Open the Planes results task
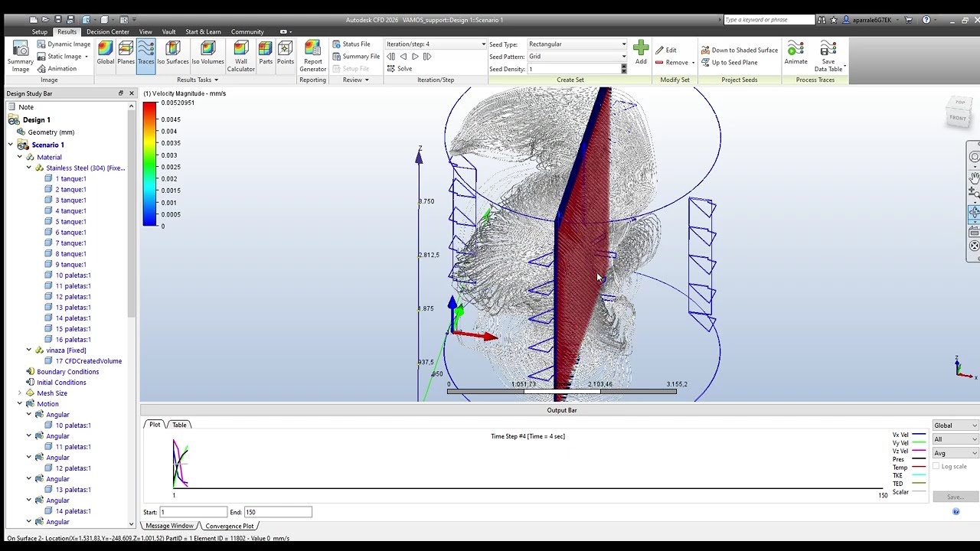 coord(126,54)
